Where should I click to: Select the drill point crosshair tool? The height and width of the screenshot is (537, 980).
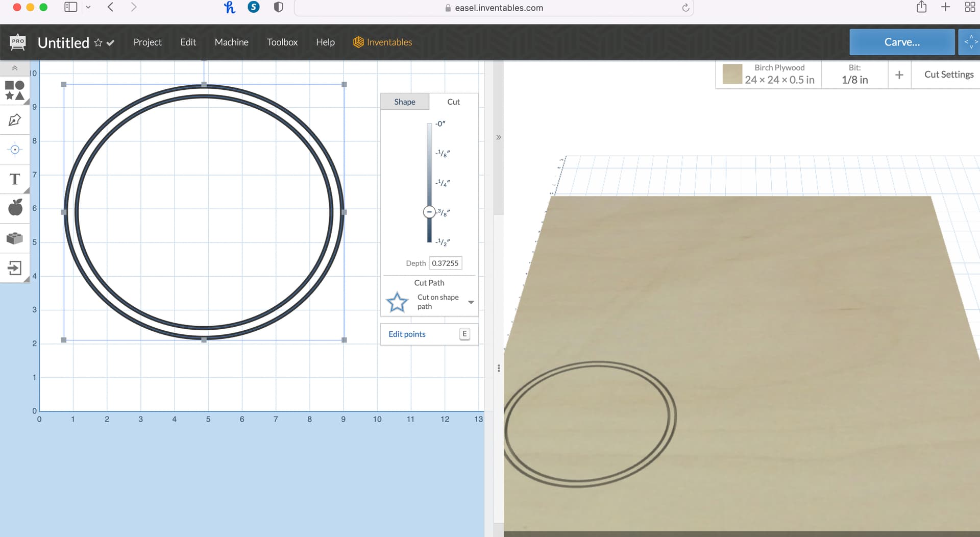pos(14,150)
